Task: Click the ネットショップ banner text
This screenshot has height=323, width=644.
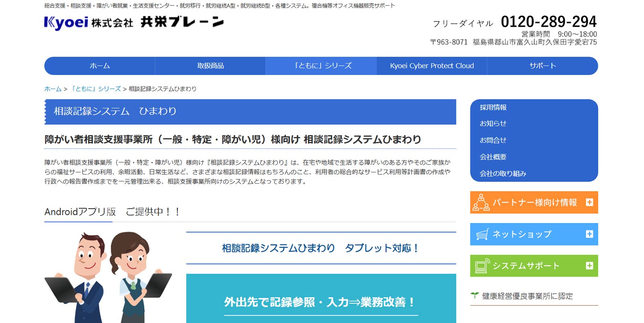Action: [x=522, y=234]
